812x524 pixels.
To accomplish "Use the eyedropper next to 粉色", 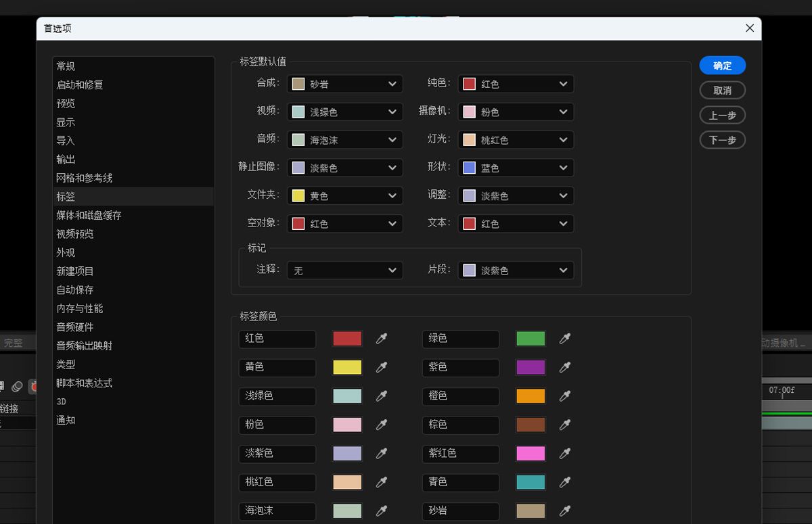I will 382,425.
